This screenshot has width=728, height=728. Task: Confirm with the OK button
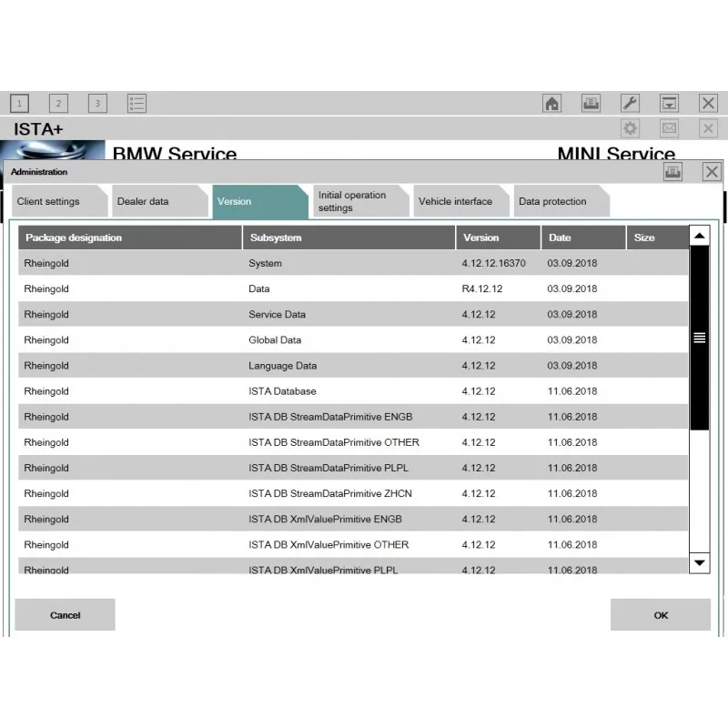pyautogui.click(x=661, y=615)
